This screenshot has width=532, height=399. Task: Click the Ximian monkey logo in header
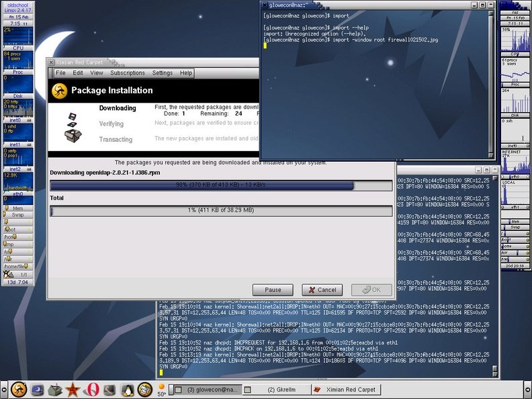(59, 91)
